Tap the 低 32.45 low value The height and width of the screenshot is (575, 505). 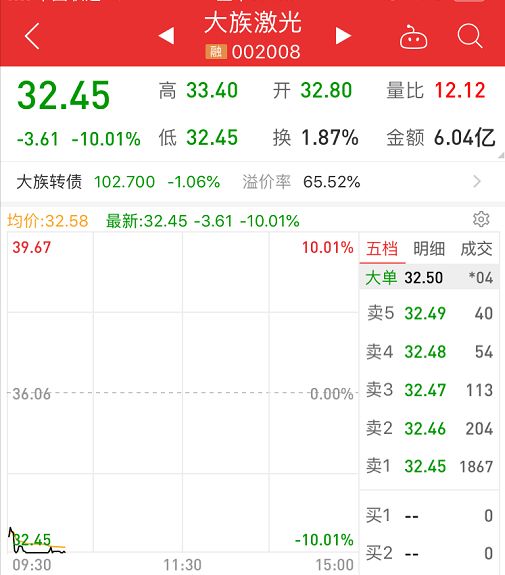click(x=212, y=138)
